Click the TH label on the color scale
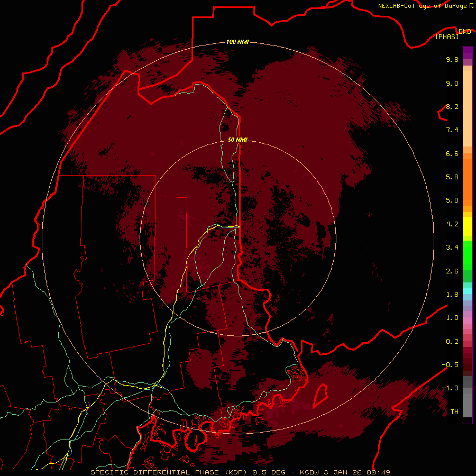 tap(454, 412)
